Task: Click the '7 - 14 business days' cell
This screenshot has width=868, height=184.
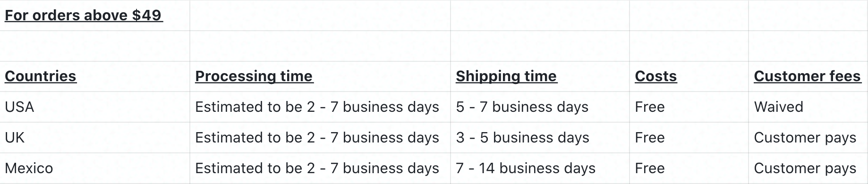Action: (x=540, y=168)
